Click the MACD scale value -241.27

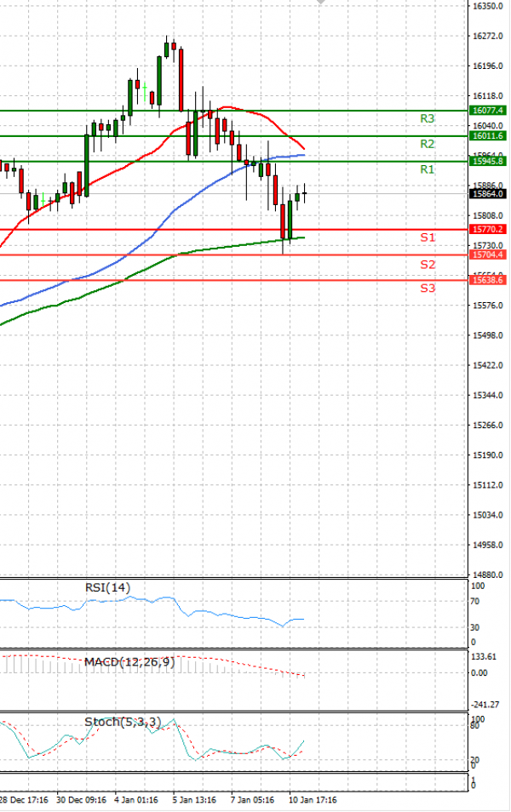(x=485, y=704)
